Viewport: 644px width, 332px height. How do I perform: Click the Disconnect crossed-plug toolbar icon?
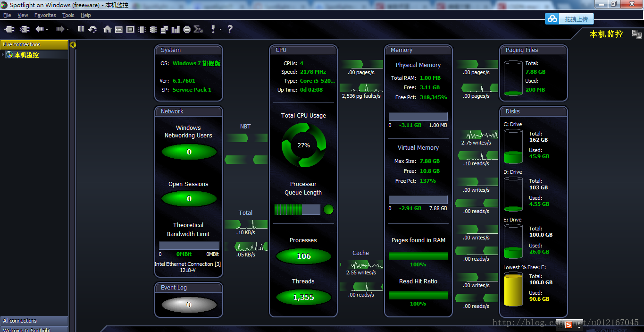25,29
